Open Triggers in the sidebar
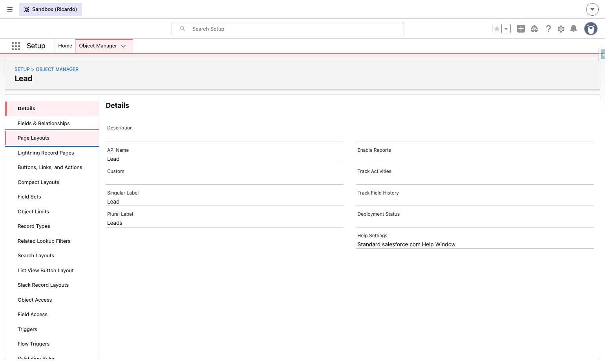The width and height of the screenshot is (605, 364). click(x=52, y=329)
